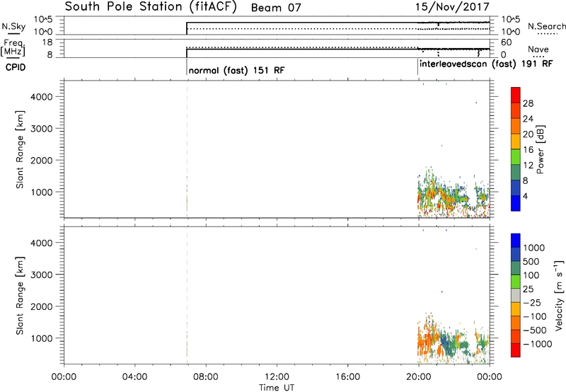Click the "3000" range tick in power panel
The height and width of the screenshot is (392, 566).
42,129
